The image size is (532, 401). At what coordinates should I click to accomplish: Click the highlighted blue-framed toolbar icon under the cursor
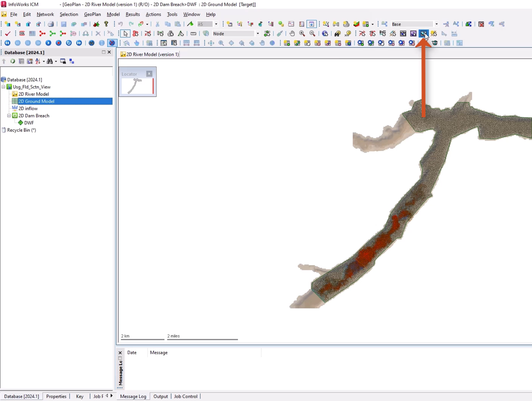[x=423, y=34]
